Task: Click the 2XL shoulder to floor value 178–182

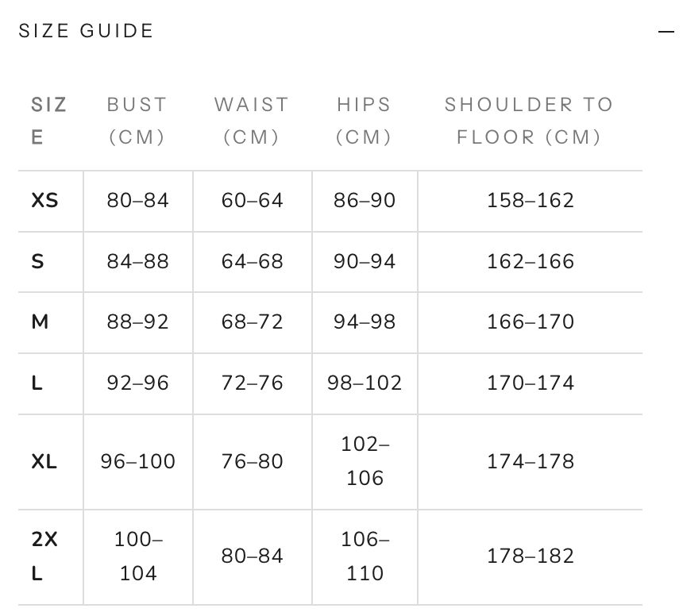Action: pyautogui.click(x=531, y=556)
